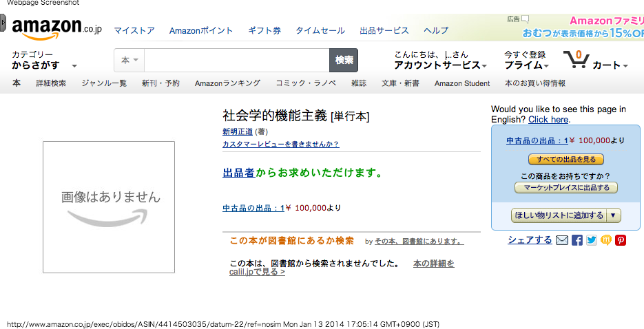Image resolution: width=644 pixels, height=329 pixels.
Task: Open Amazon Student tab
Action: click(x=462, y=83)
